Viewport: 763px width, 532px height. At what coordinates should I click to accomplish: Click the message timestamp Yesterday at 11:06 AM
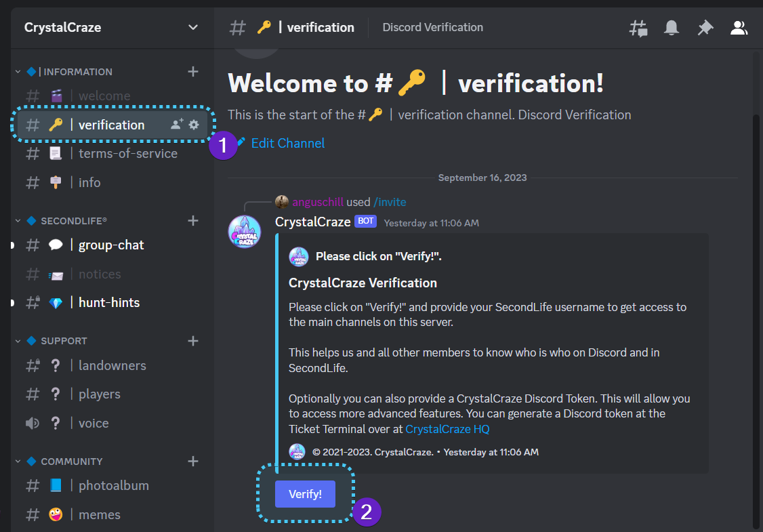431,223
